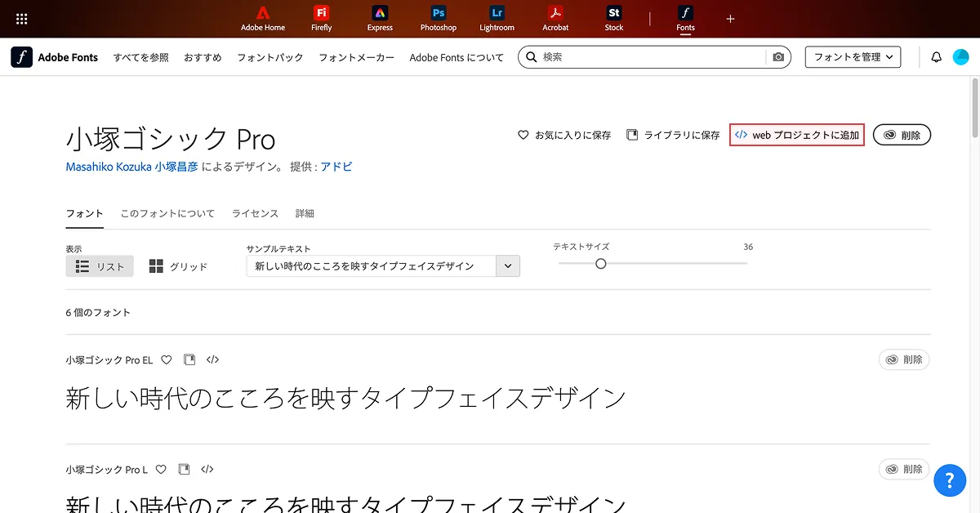Click the apps grid launcher icon
The height and width of the screenshot is (513, 980).
[x=22, y=19]
